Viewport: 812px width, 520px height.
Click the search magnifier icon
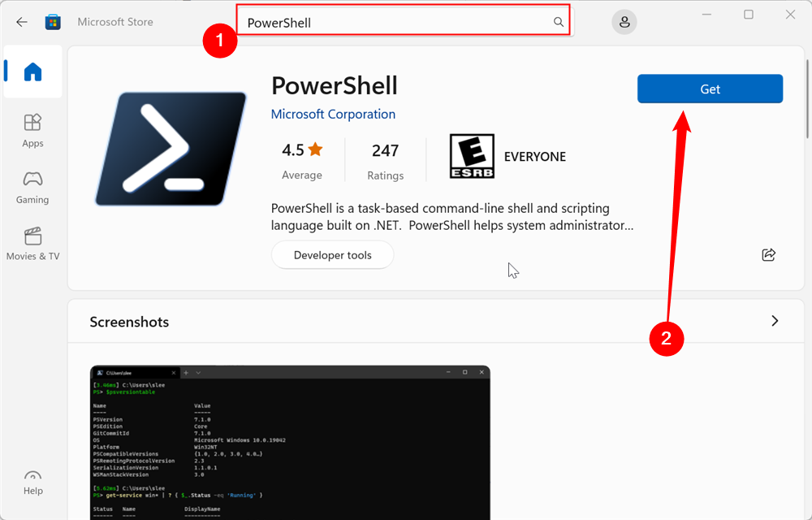558,22
